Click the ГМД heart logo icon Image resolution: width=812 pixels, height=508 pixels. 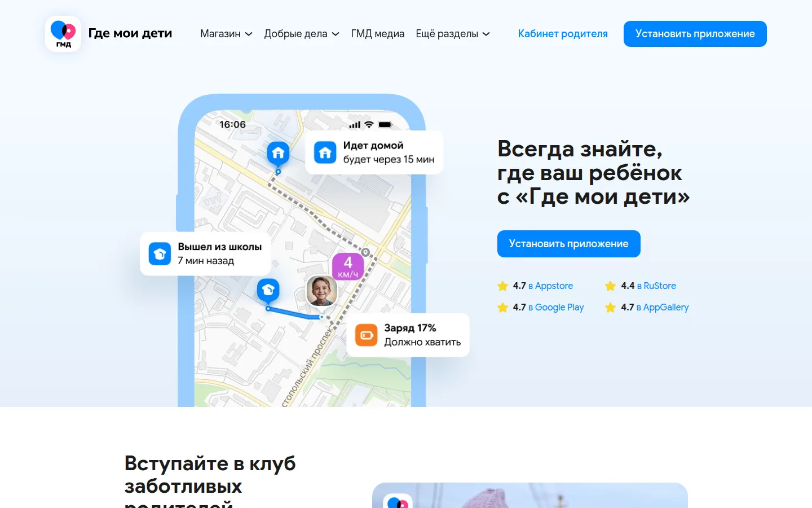(63, 34)
